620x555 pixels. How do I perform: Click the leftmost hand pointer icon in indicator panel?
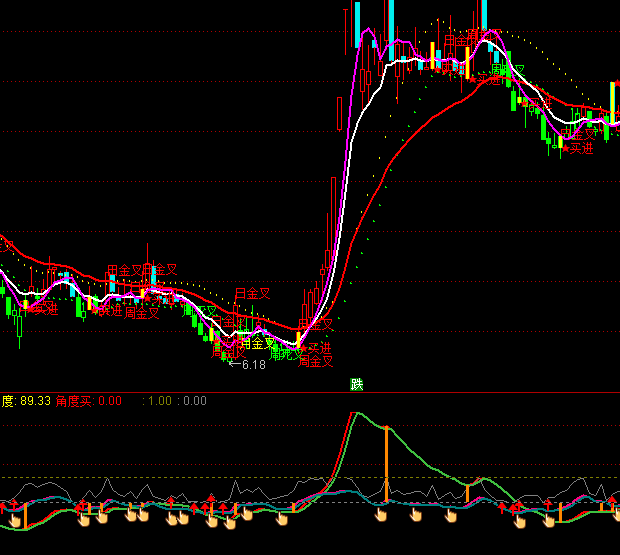click(14, 518)
